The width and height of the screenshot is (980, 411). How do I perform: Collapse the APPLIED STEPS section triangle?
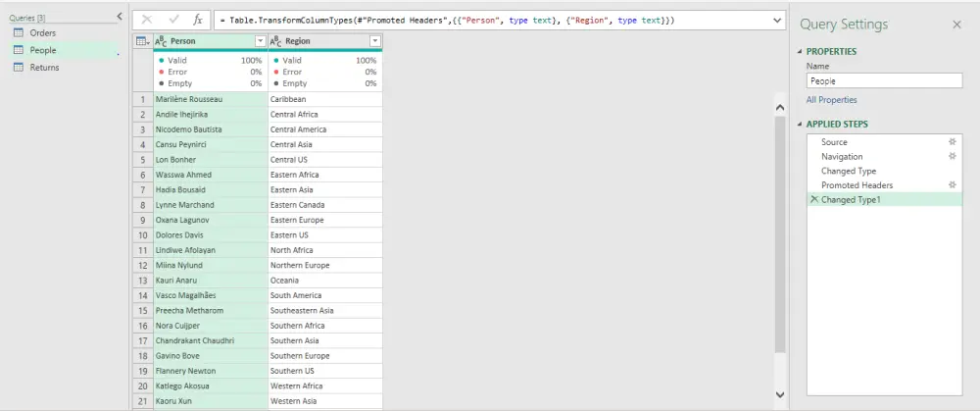click(x=800, y=125)
